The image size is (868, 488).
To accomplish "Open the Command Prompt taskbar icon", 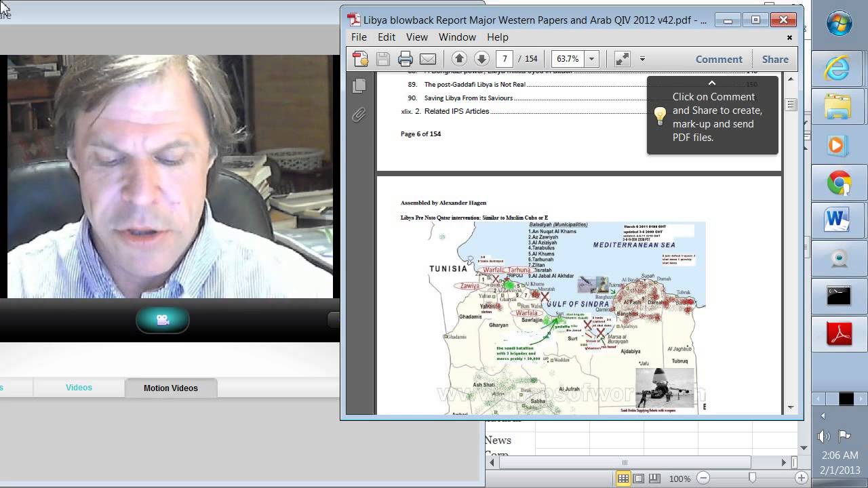I will (x=839, y=296).
